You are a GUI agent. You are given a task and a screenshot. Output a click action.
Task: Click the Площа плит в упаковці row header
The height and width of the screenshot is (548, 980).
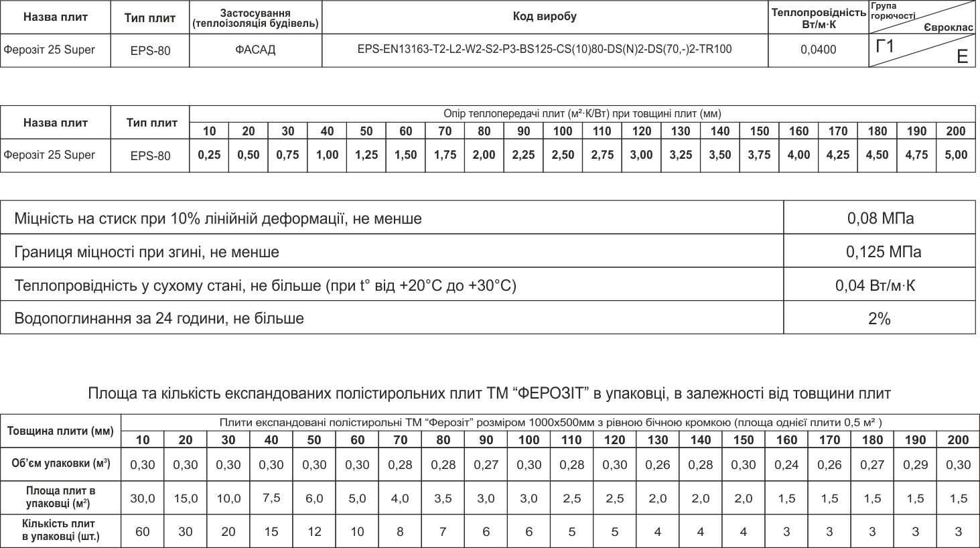(x=60, y=498)
